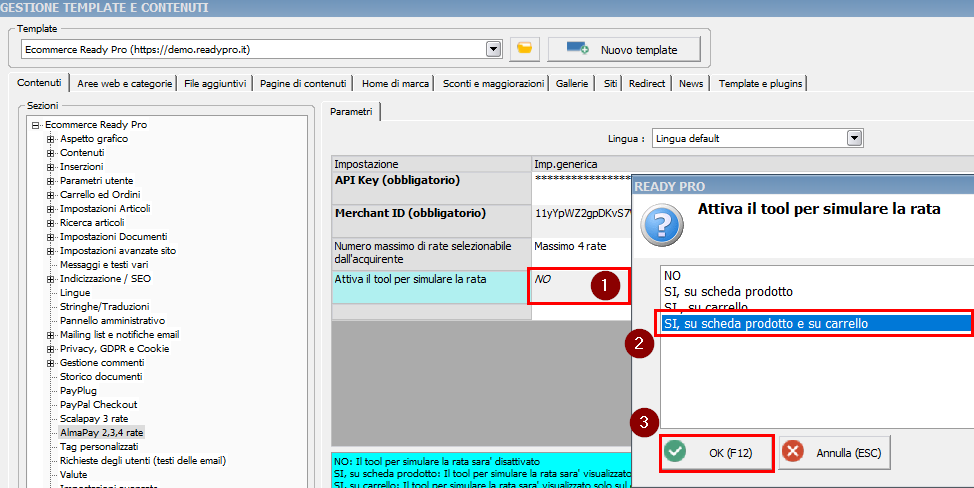Open the Template selection dropdown arrow
974x488 pixels.
(x=494, y=49)
